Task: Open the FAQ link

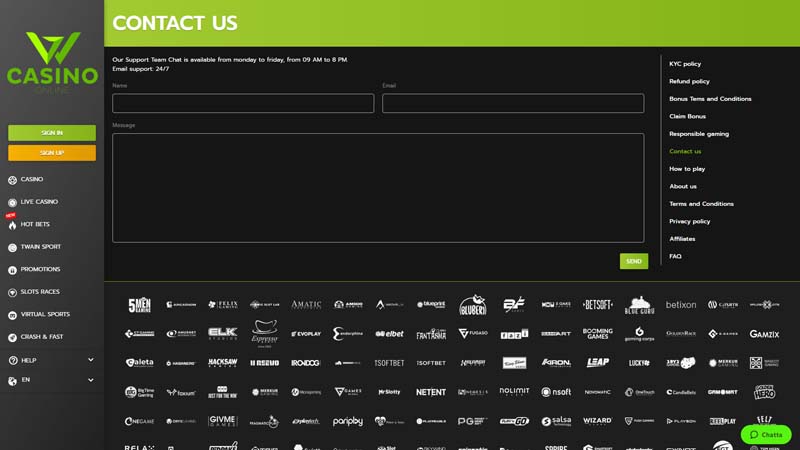Action: [x=675, y=257]
